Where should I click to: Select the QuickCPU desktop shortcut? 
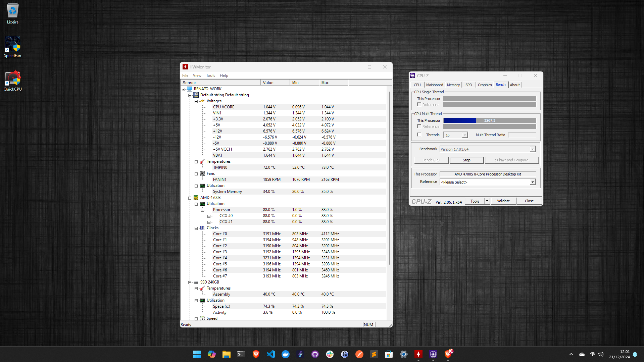pos(12,81)
